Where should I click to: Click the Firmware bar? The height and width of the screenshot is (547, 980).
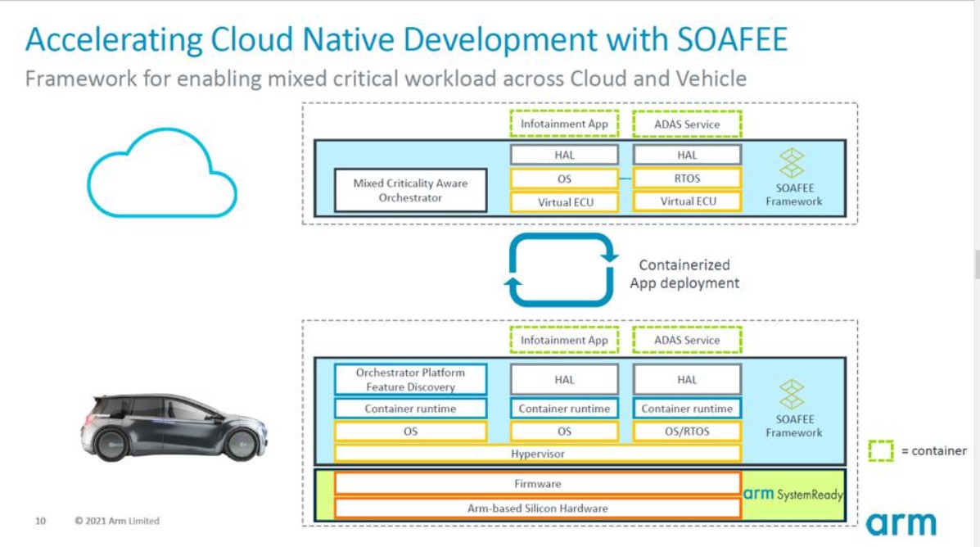(537, 484)
